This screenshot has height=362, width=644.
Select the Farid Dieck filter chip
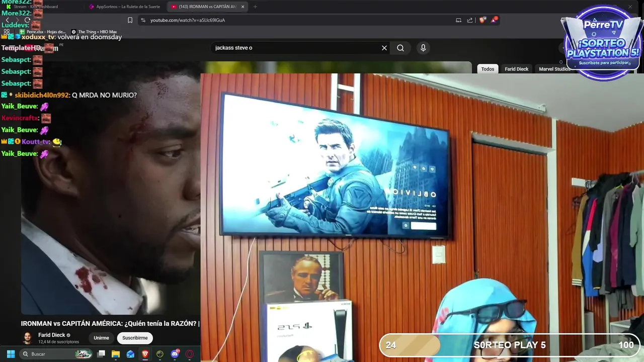coord(516,69)
